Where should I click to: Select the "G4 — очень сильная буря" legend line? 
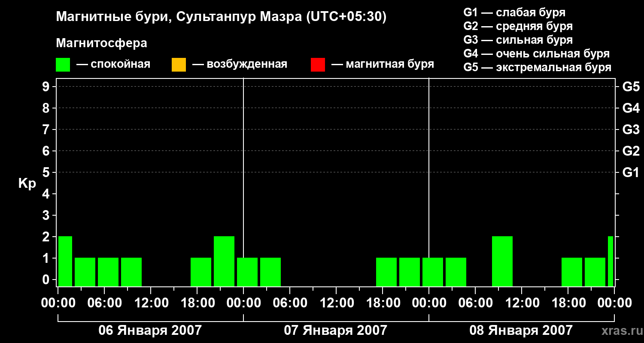pos(537,54)
